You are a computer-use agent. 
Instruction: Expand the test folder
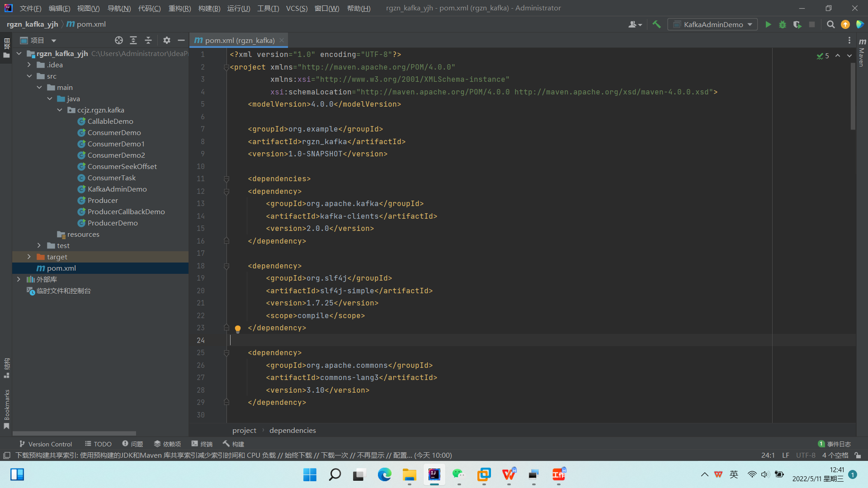[x=39, y=246]
